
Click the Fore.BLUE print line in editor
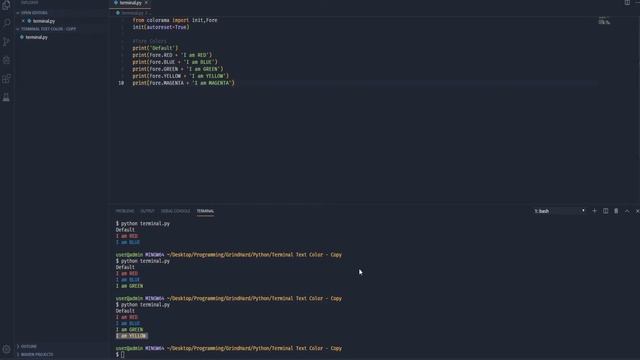pos(175,62)
